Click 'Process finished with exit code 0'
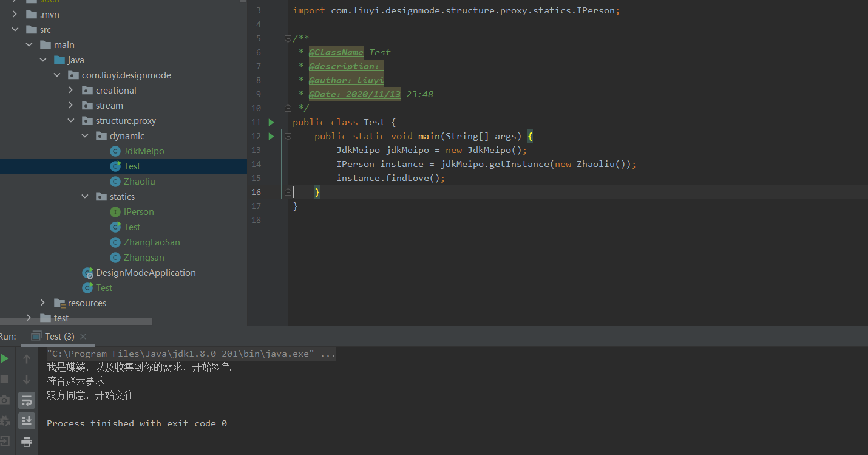This screenshot has width=868, height=455. pos(137,423)
